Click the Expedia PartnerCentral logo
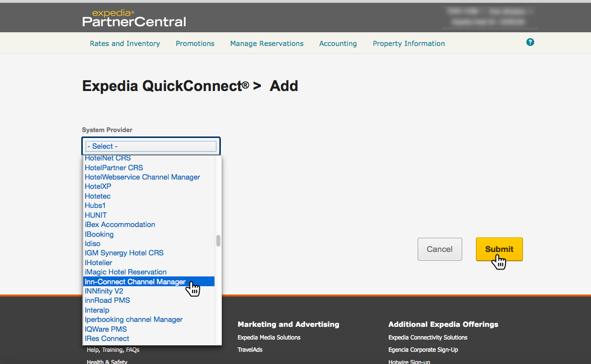Viewport: 591px width, 364px height. pos(134,18)
